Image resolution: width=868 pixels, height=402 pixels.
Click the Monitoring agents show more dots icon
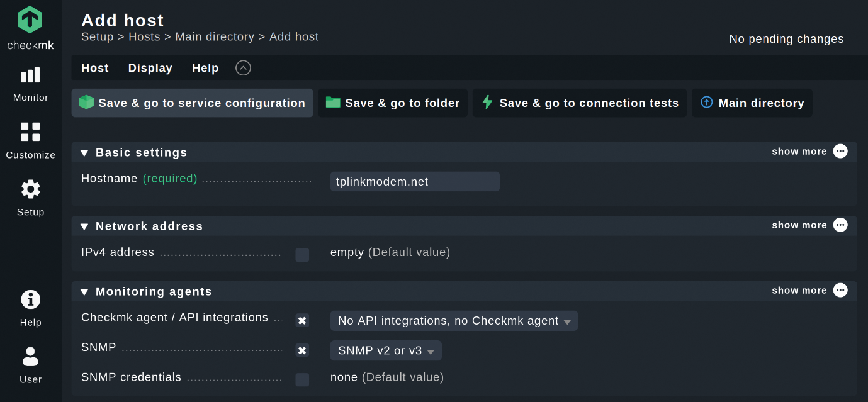pyautogui.click(x=840, y=290)
